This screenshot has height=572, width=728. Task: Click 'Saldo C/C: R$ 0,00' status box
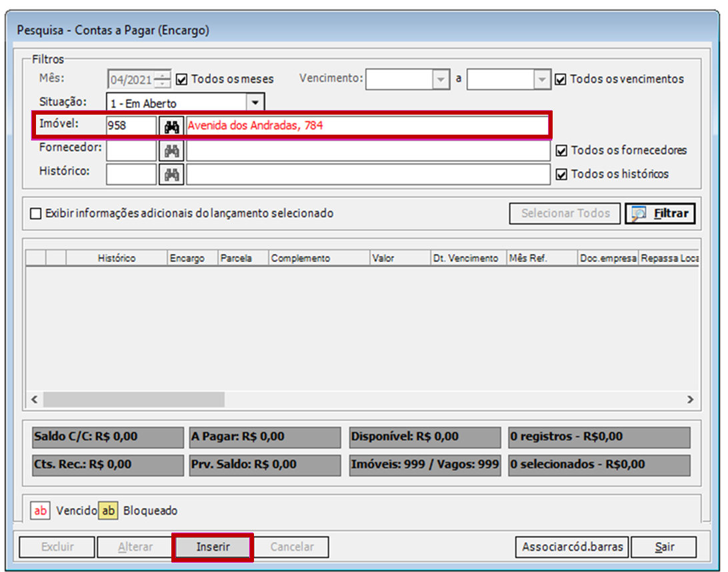(x=108, y=437)
